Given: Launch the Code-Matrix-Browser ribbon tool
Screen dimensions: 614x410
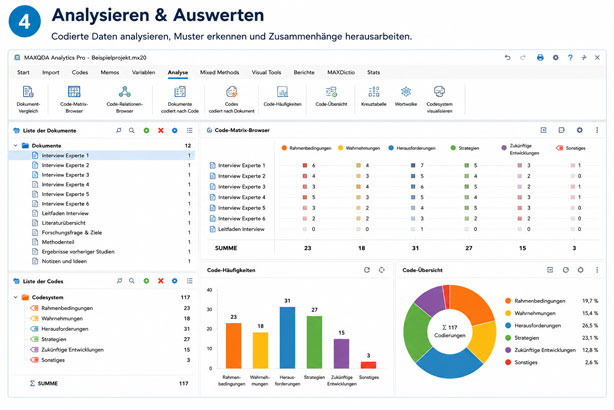Looking at the screenshot, I should tap(74, 99).
